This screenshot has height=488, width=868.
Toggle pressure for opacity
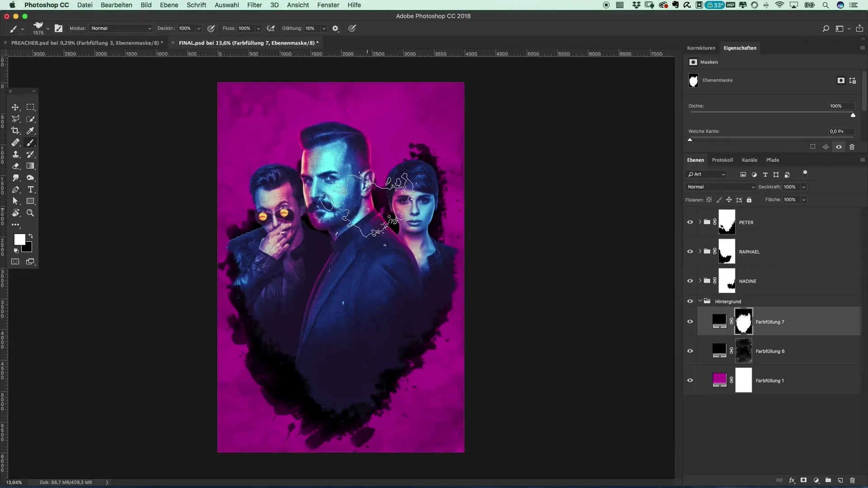[211, 28]
